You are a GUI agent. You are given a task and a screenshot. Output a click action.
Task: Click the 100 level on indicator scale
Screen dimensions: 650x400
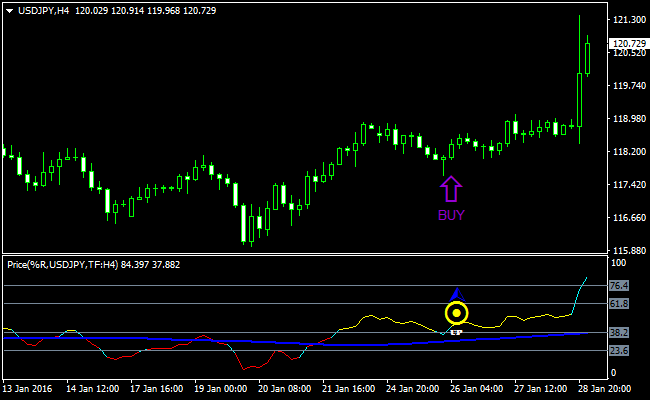pos(617,263)
